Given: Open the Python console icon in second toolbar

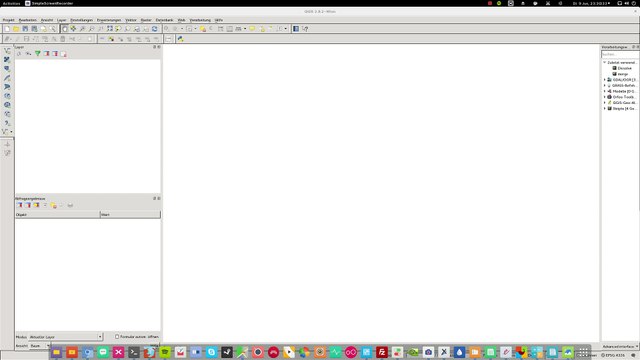Looking at the screenshot, I should (x=180, y=39).
